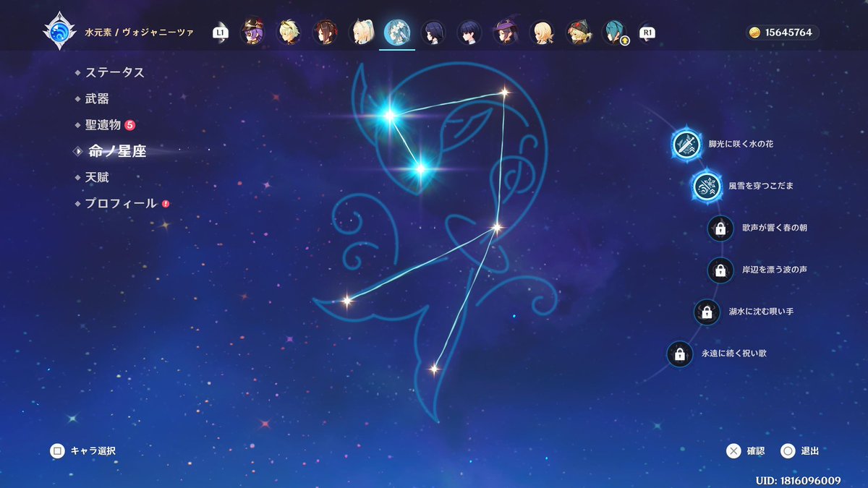Click the locked 歌声が響く春の朝 constellation icon
Screen dimensions: 868x488
click(720, 228)
